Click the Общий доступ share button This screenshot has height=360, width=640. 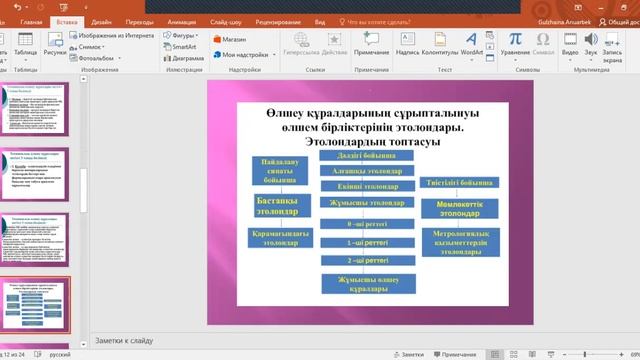point(619,22)
